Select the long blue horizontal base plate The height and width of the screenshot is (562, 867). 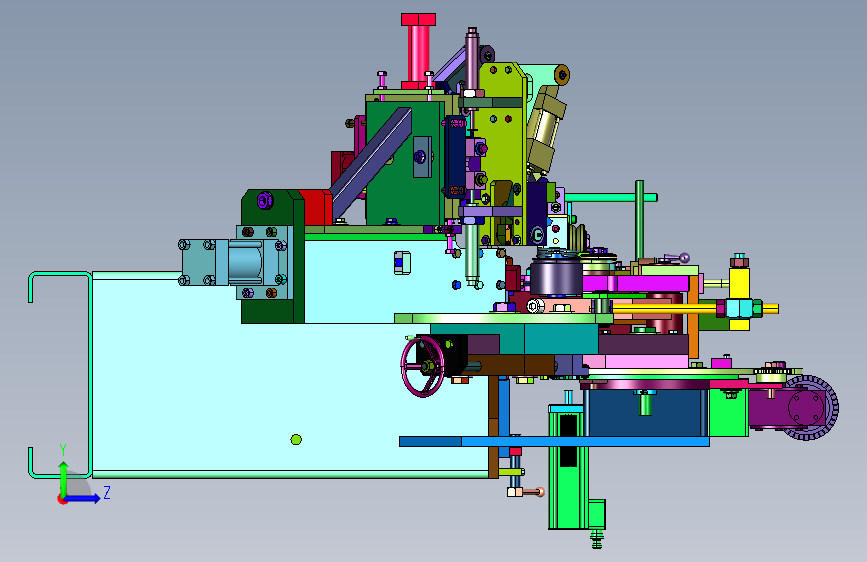[554, 441]
